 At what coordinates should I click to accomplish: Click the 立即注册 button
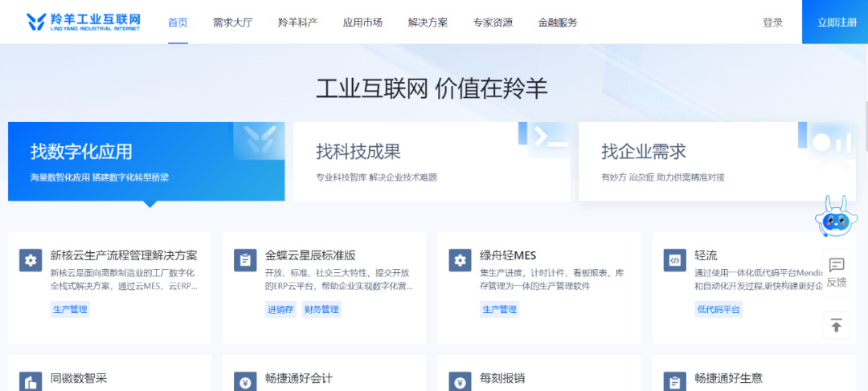pyautogui.click(x=835, y=22)
